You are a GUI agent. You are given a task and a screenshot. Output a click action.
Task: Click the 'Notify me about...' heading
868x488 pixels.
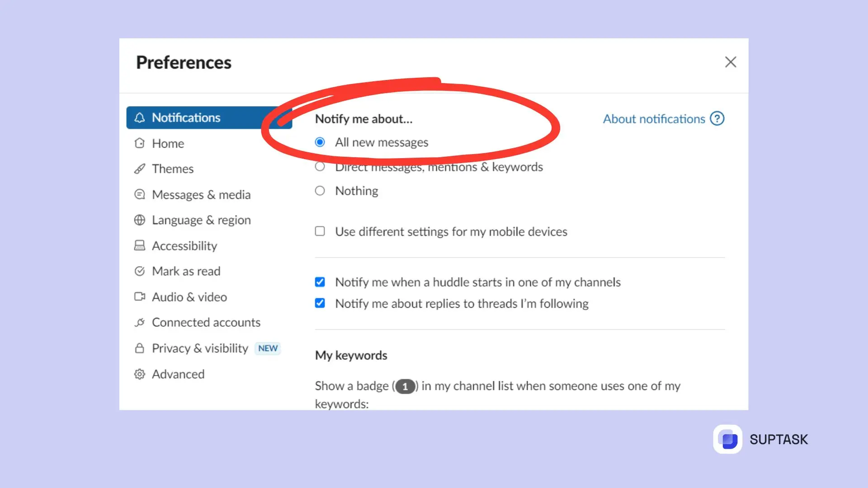pyautogui.click(x=364, y=119)
